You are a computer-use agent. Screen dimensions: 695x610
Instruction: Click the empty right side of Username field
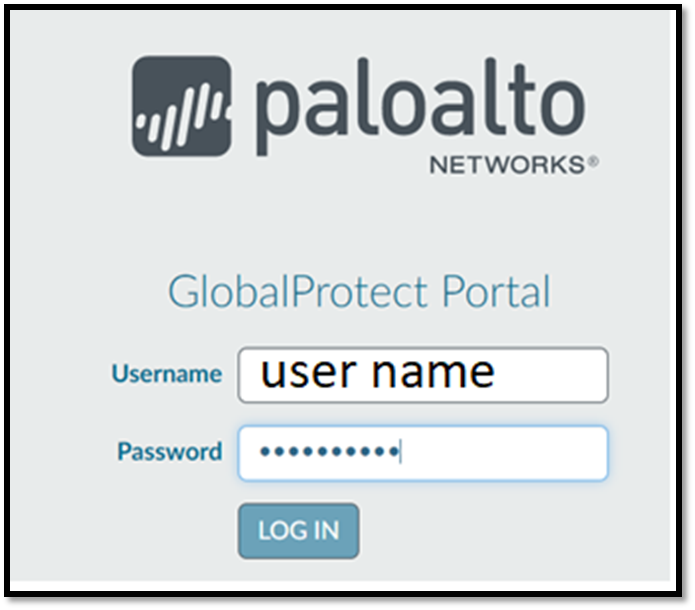tap(552, 375)
